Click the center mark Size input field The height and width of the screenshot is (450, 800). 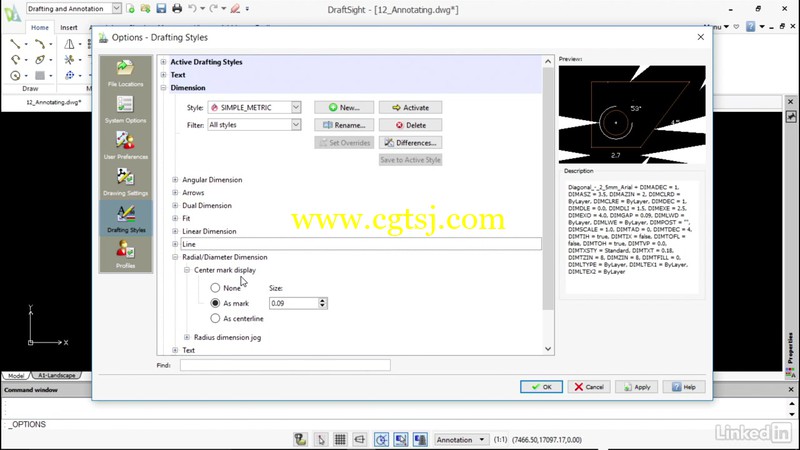click(x=294, y=303)
